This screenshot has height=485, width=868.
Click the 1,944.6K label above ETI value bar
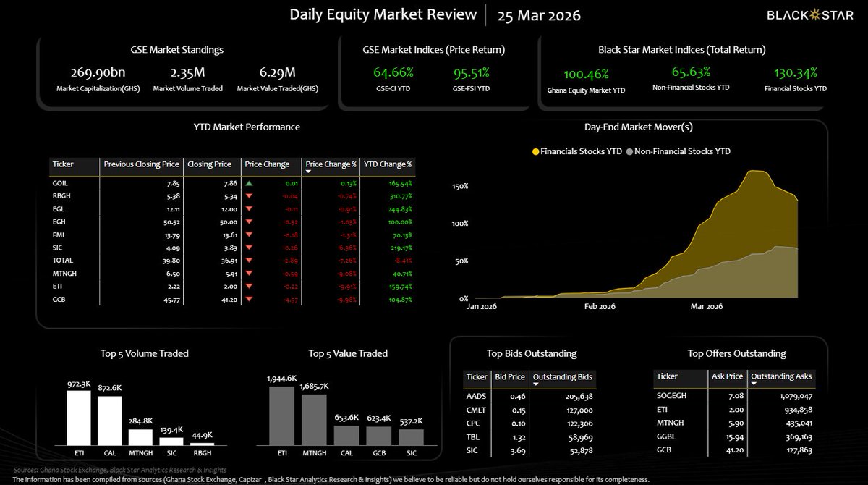click(281, 379)
